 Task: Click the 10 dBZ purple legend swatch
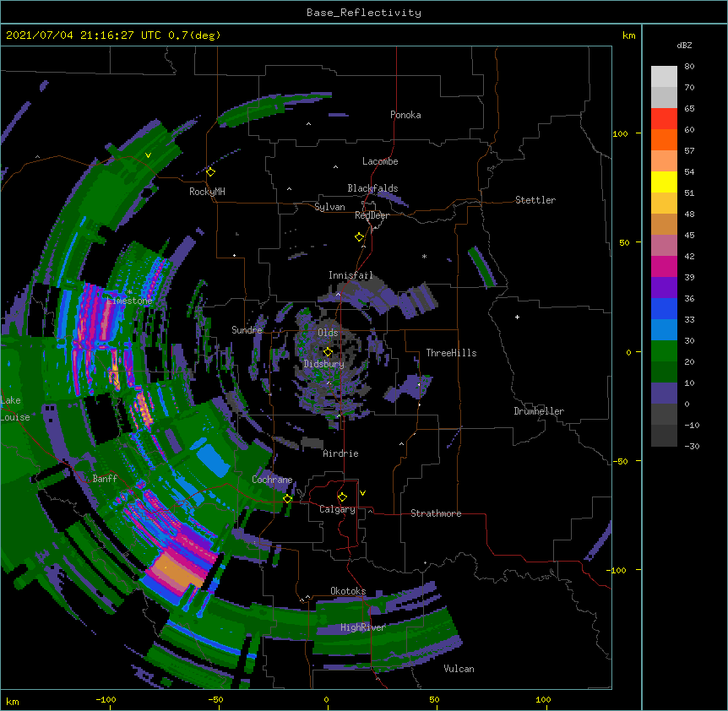point(664,393)
